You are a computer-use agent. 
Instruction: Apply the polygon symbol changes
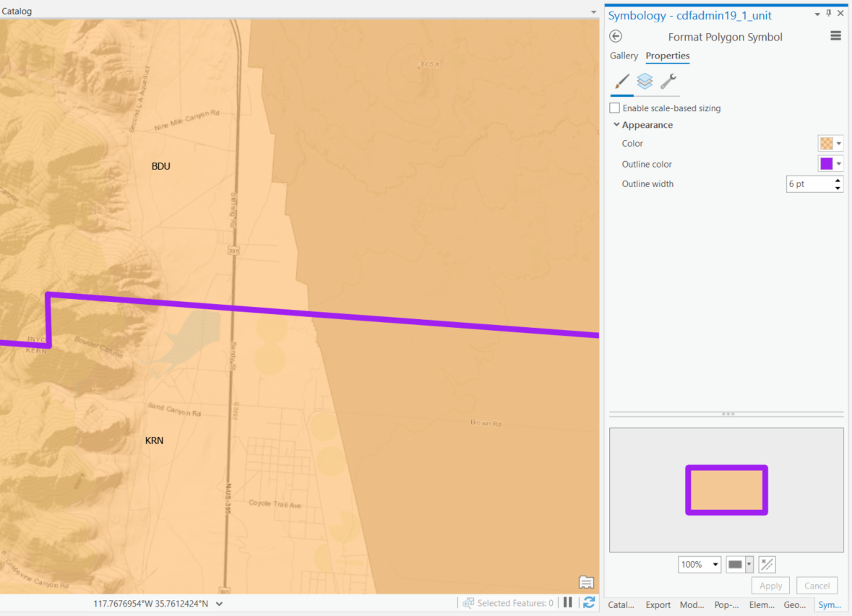pos(770,585)
